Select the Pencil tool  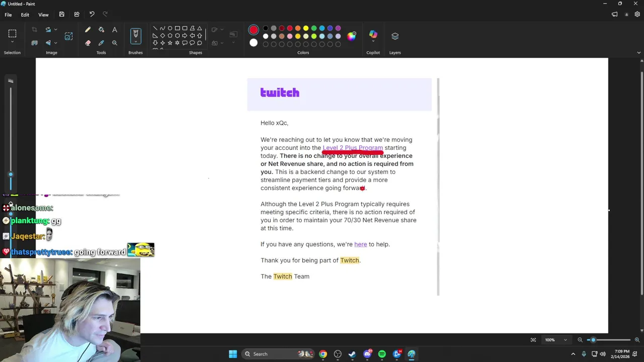pos(88,30)
